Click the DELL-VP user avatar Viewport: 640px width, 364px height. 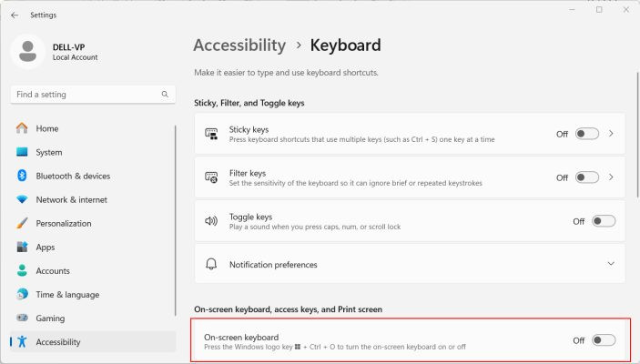27,52
